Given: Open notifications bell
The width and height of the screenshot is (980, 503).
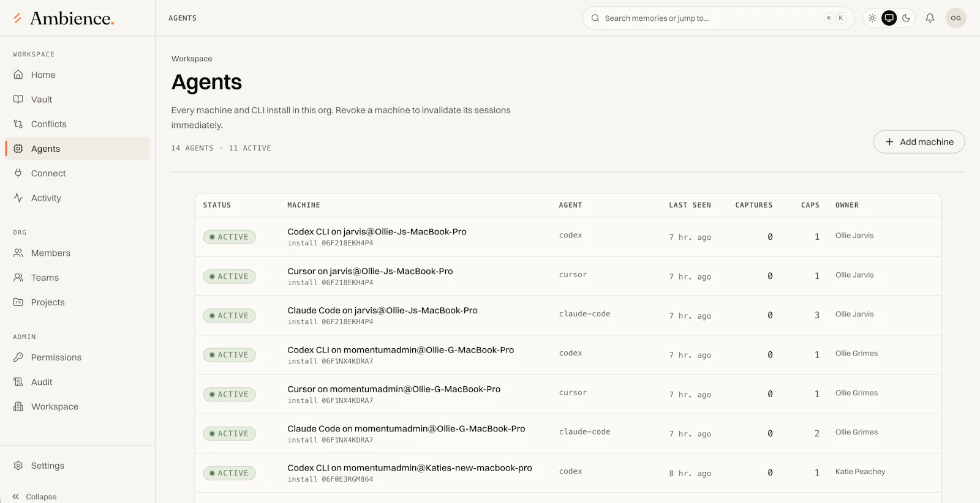Looking at the screenshot, I should point(930,18).
